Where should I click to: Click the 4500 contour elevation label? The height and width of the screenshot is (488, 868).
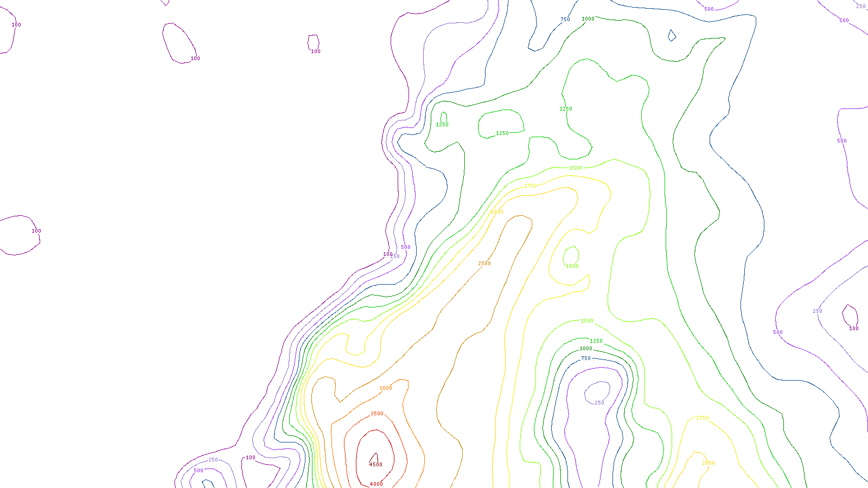(376, 465)
